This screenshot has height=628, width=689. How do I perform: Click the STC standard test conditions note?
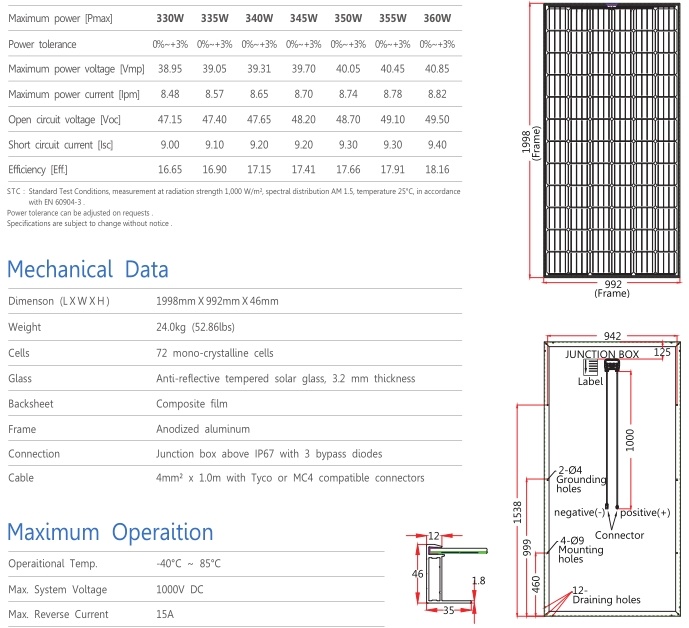coord(234,196)
